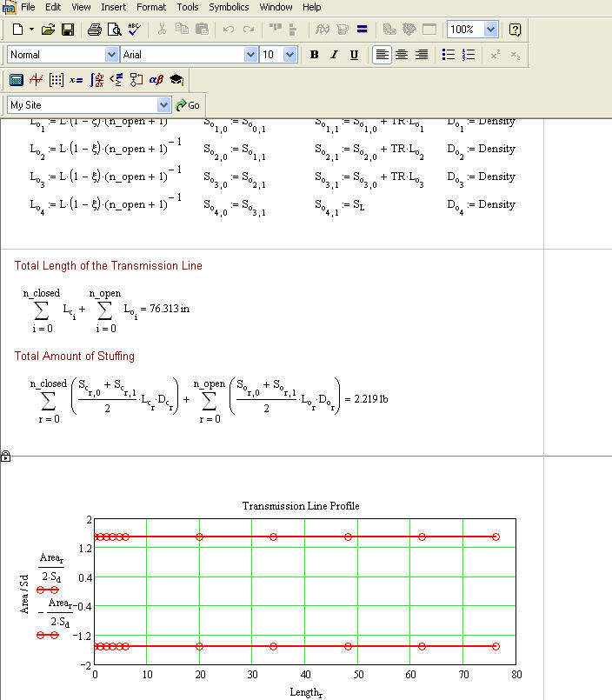
Task: Open the Insert menu
Action: [x=113, y=7]
